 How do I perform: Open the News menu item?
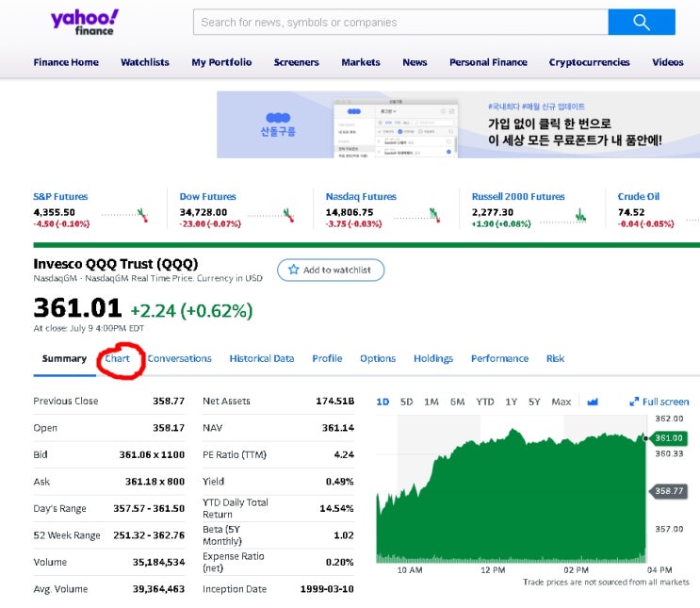click(x=415, y=62)
